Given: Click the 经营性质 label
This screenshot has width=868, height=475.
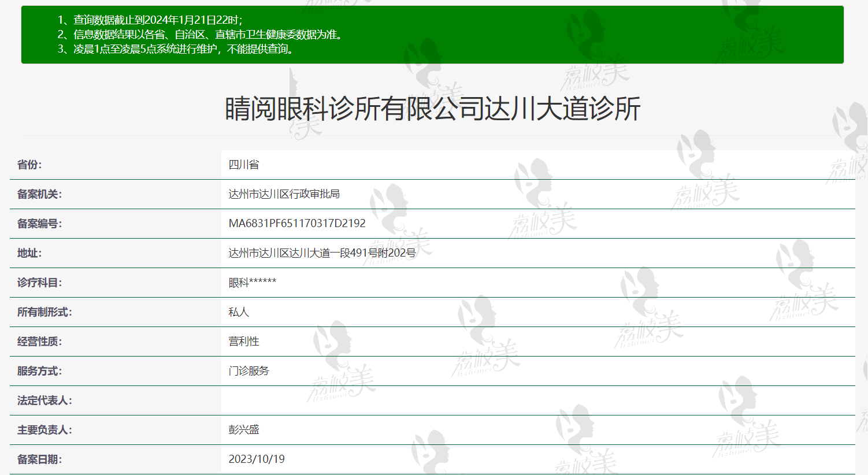Looking at the screenshot, I should (x=39, y=342).
